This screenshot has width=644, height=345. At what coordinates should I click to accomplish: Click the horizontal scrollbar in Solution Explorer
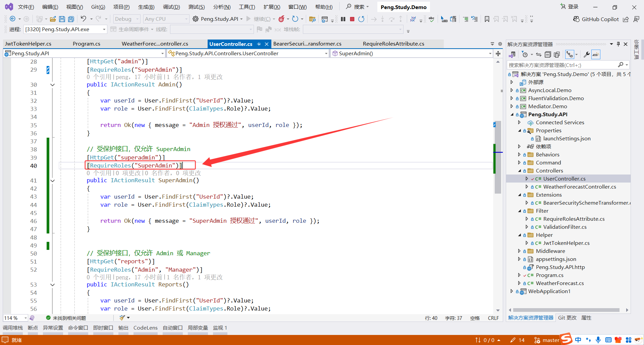pos(566,310)
